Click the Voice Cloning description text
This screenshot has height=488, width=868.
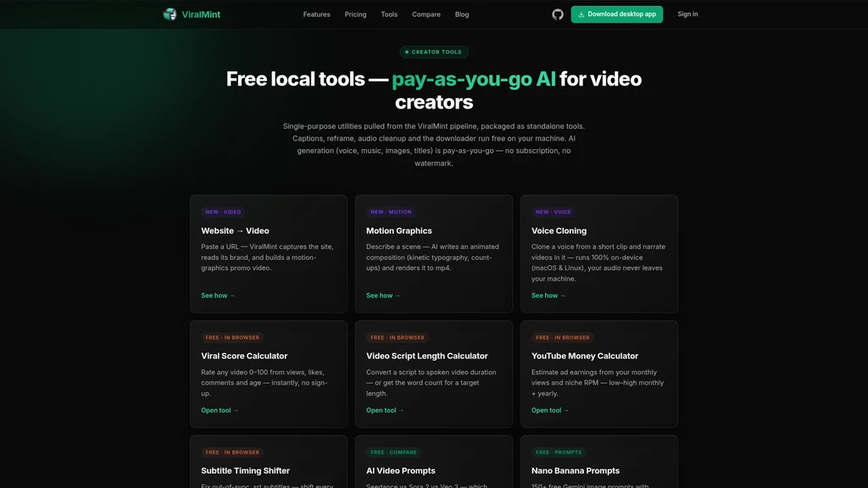(598, 263)
